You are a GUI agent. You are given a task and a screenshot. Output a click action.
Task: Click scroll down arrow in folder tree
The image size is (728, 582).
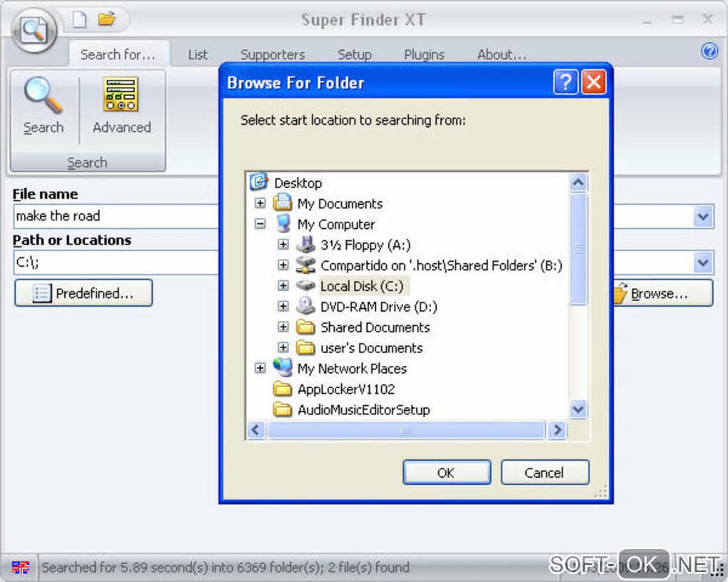pyautogui.click(x=578, y=409)
